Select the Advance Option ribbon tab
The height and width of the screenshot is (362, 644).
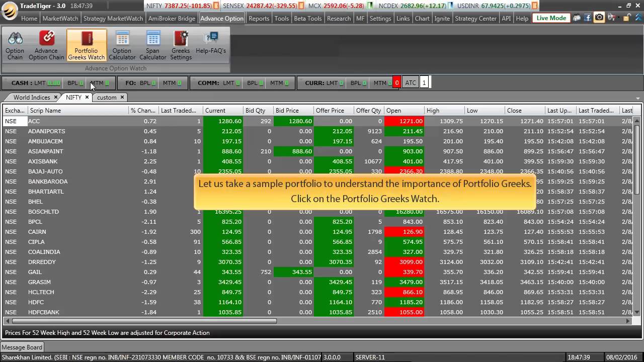(x=222, y=18)
